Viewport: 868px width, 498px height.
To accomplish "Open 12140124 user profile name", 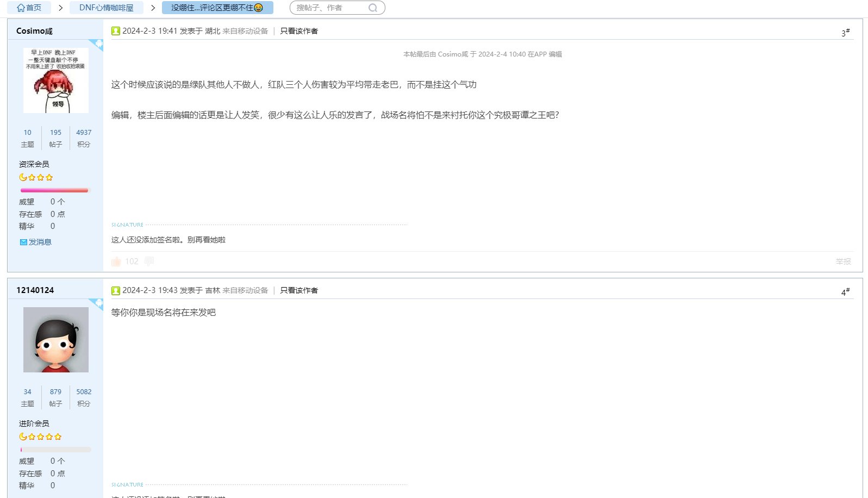I will 35,290.
